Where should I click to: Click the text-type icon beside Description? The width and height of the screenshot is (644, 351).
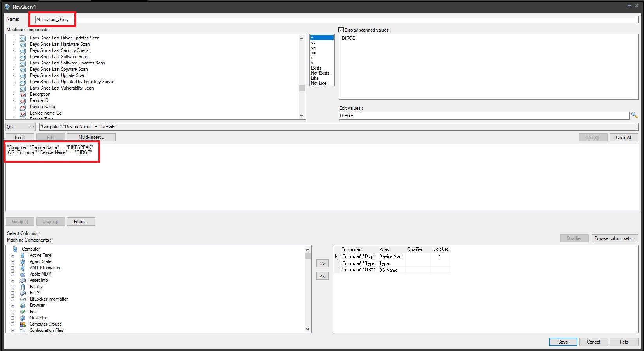coord(23,95)
